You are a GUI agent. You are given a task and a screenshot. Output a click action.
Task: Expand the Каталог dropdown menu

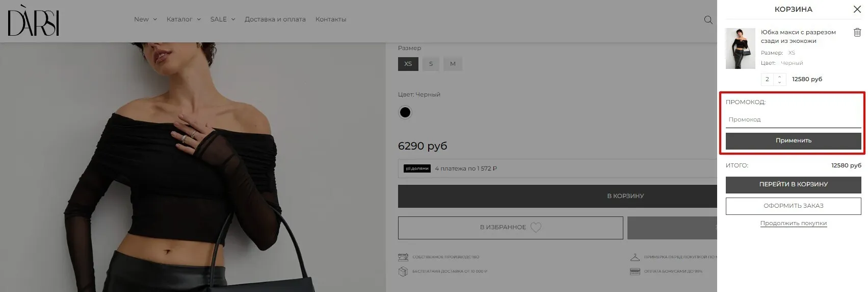(183, 19)
